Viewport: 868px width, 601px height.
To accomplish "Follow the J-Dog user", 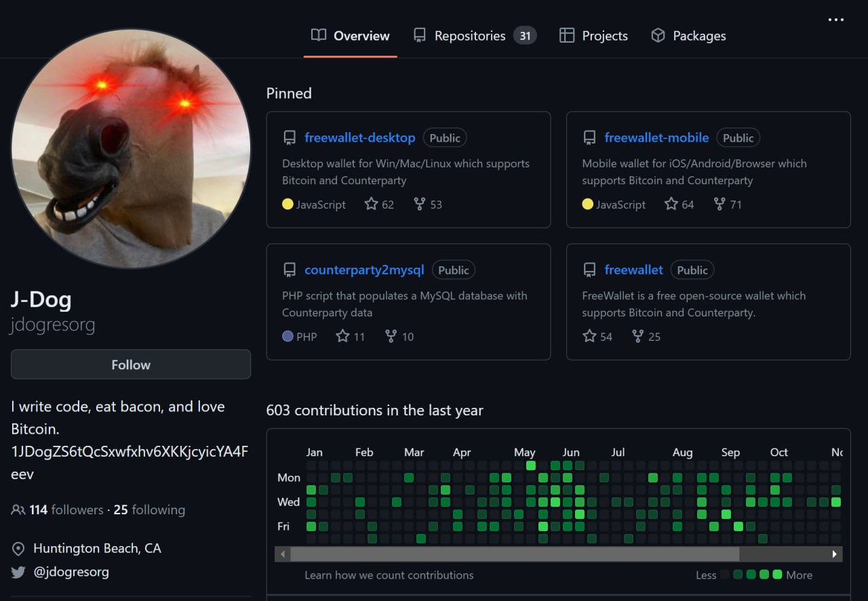I will 131,365.
